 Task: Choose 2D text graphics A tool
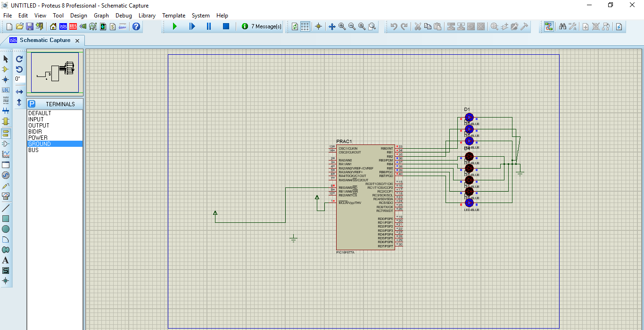pos(6,260)
